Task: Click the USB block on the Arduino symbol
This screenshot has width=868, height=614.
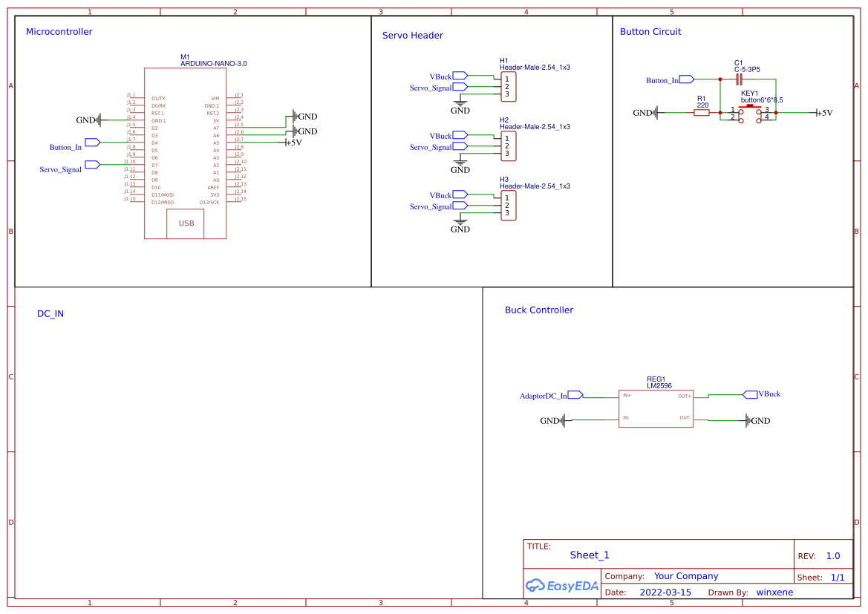Action: [x=185, y=223]
